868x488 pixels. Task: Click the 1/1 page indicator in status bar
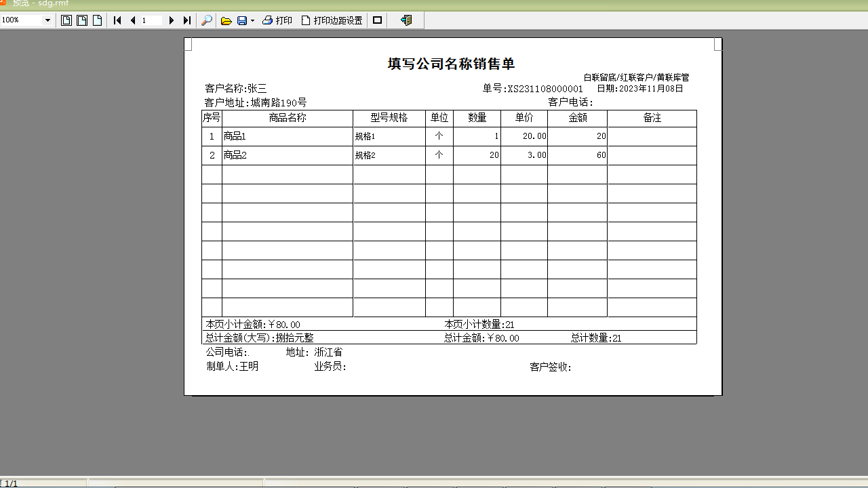point(9,483)
